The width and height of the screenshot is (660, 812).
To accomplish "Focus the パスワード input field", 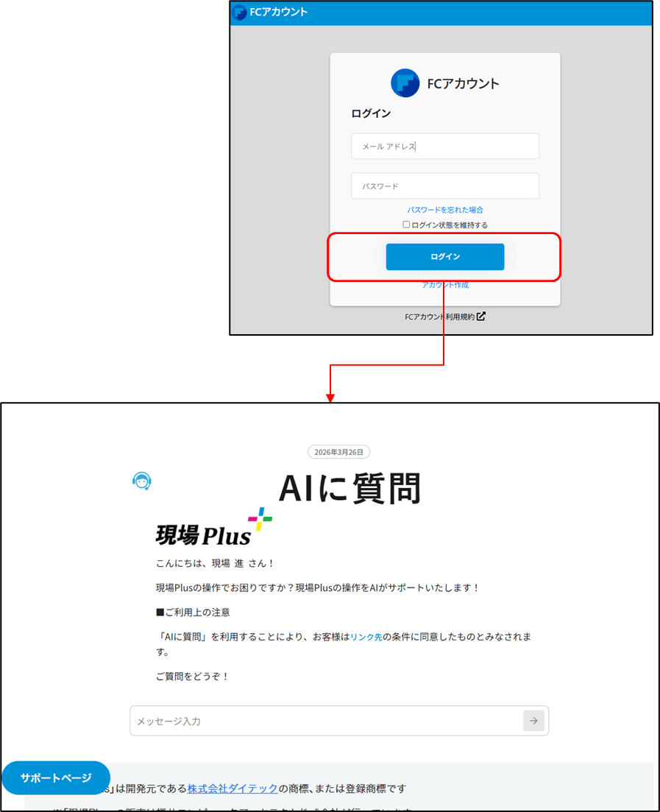I will (445, 186).
